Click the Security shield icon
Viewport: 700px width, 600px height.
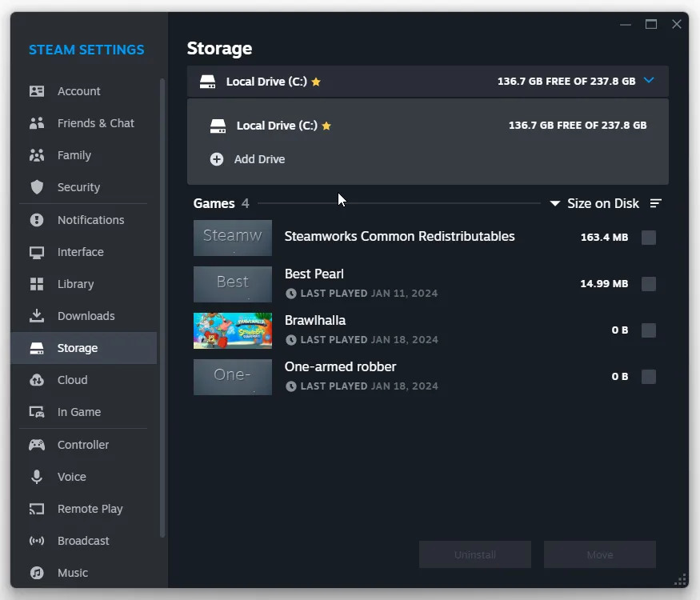tap(37, 187)
